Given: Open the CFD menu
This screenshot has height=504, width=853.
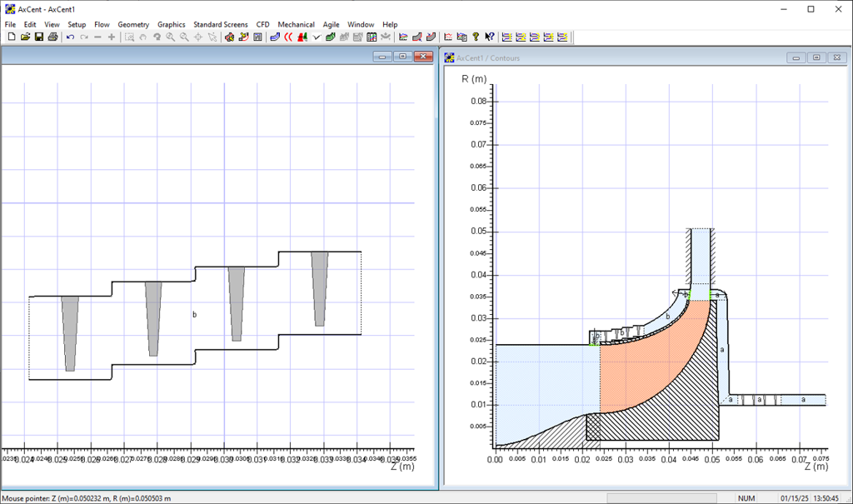Looking at the screenshot, I should tap(262, 24).
